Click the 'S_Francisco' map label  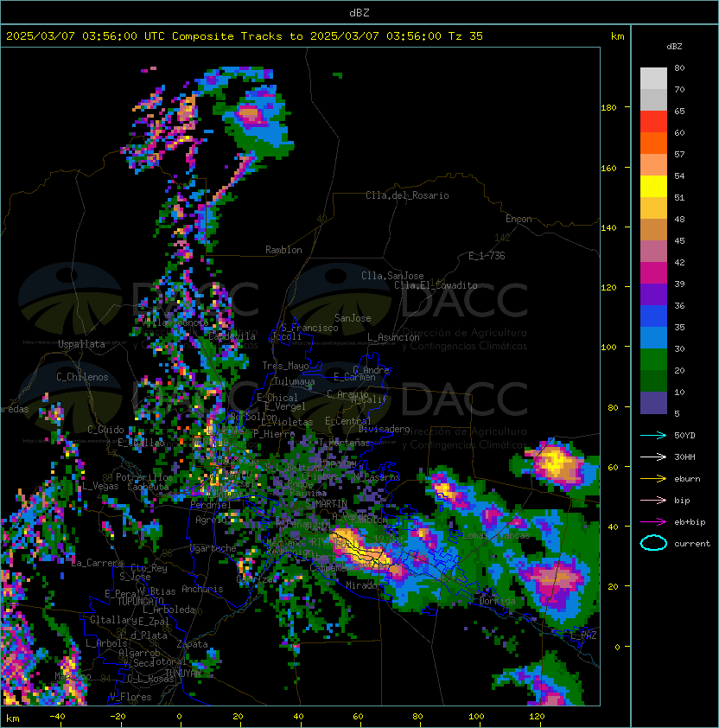[309, 328]
